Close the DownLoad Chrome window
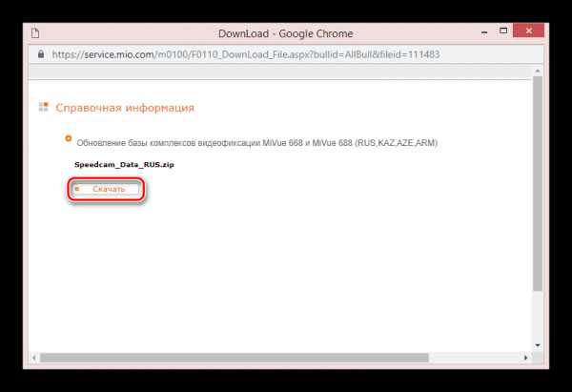Screen dimensions: 572x392 pos(528,31)
